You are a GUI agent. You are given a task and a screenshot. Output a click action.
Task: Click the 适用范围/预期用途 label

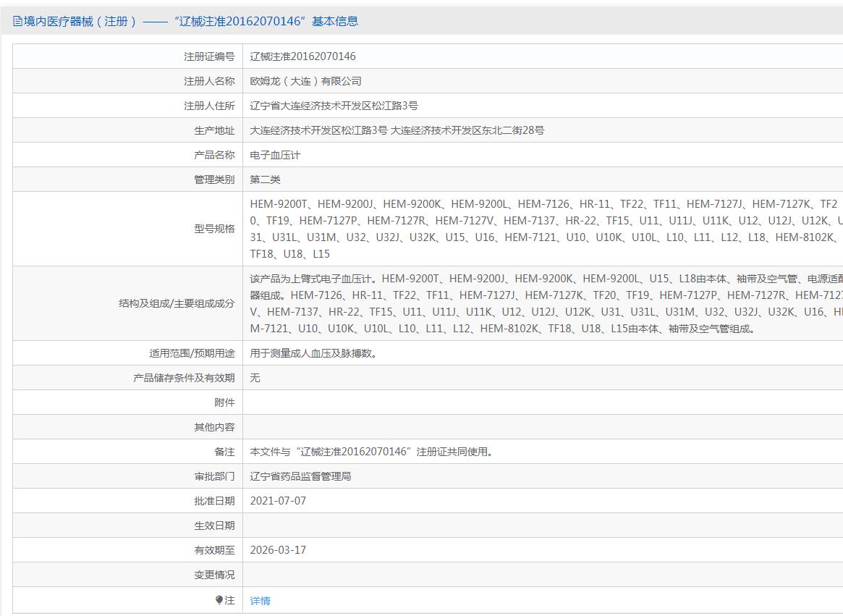[x=192, y=353]
